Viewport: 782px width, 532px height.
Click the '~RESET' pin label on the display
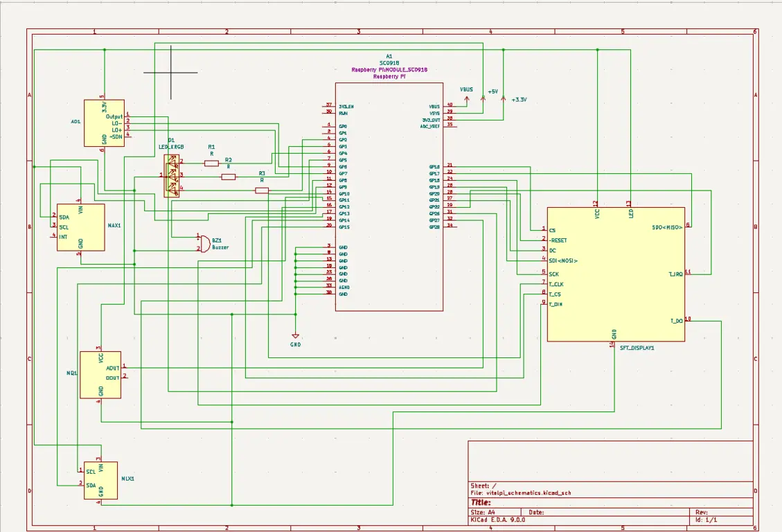558,240
